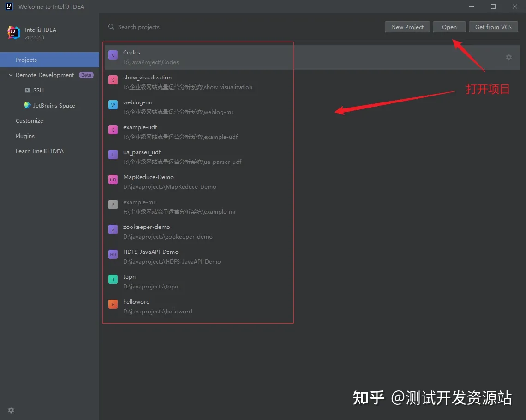Click the ua_parser_udf project icon

(x=113, y=155)
